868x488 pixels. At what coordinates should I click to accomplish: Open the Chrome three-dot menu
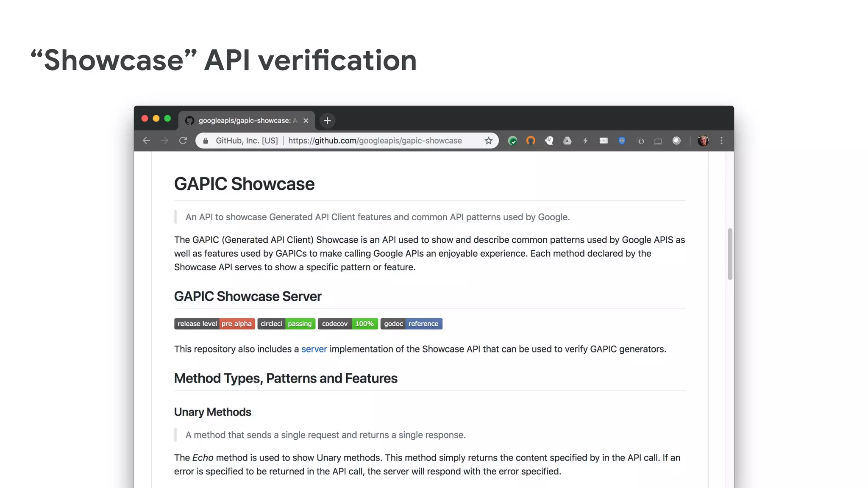coord(721,141)
